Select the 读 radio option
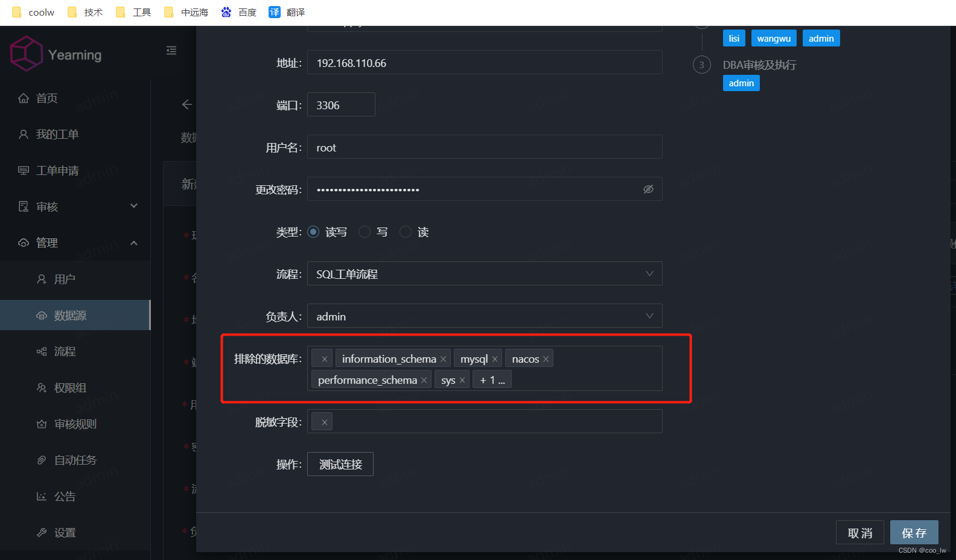Screen dimensions: 956x560 click(x=406, y=232)
